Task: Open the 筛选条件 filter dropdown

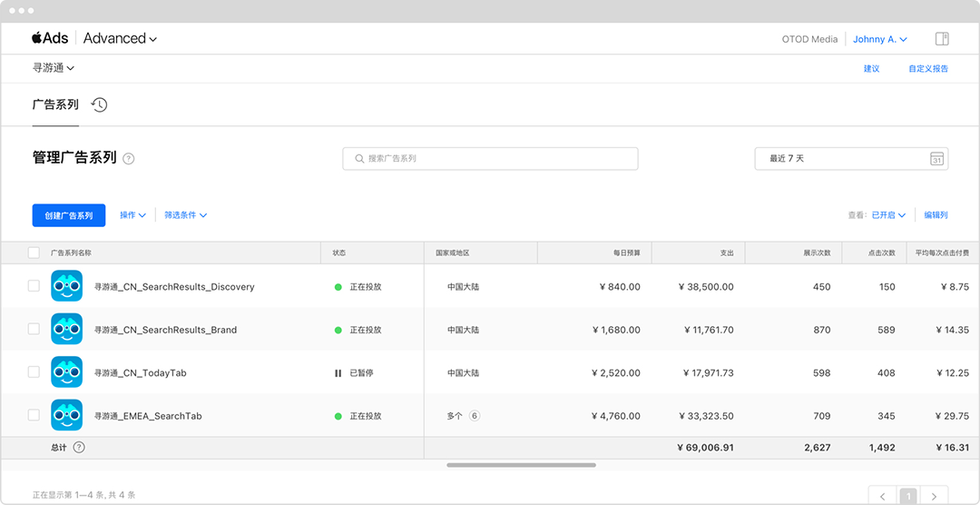Action: pos(186,214)
